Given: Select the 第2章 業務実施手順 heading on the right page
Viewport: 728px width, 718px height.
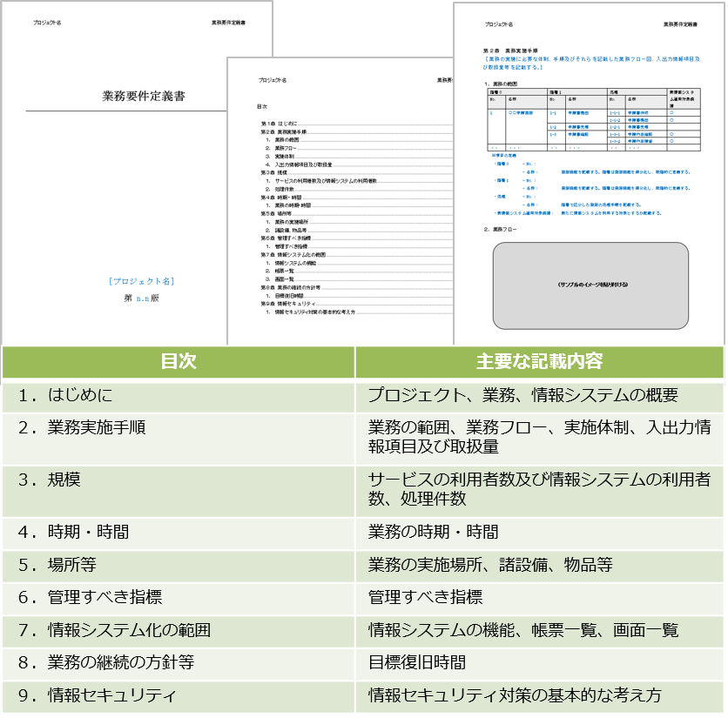Looking at the screenshot, I should (x=510, y=50).
